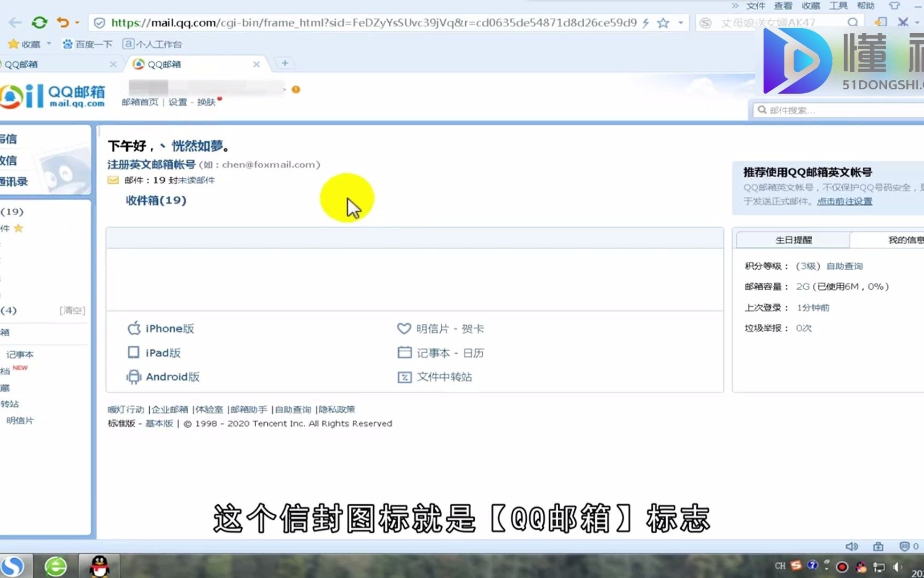
Task: Bookmark this page with the star icon
Action: click(x=663, y=22)
